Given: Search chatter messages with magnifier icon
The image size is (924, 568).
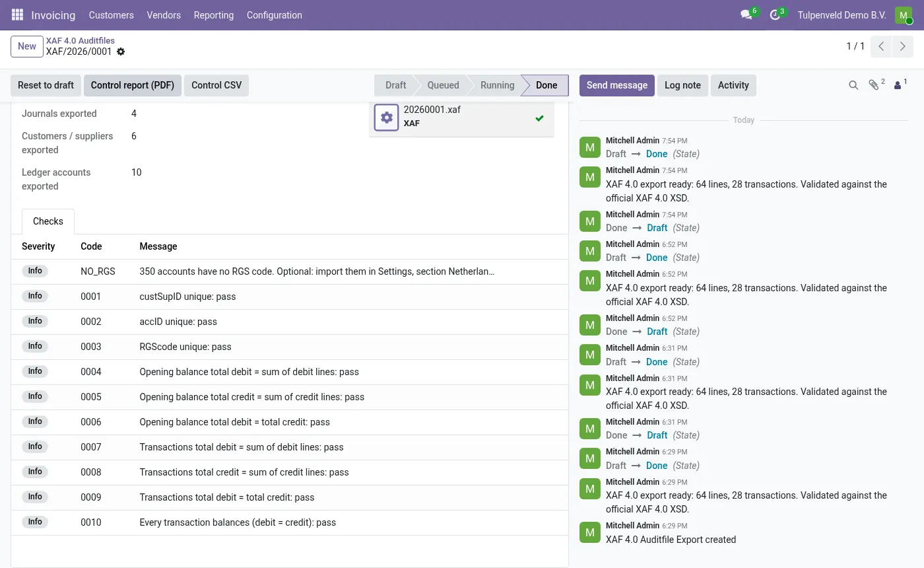Looking at the screenshot, I should click(x=853, y=85).
